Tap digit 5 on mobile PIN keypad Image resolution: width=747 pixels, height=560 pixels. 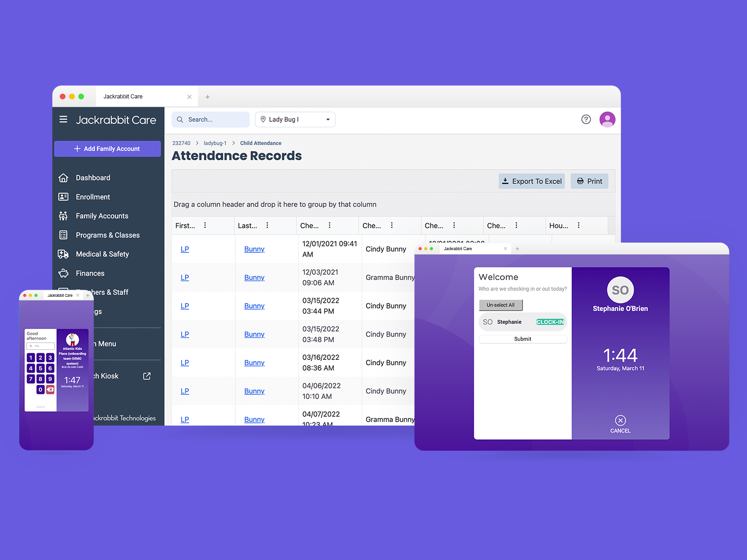[x=41, y=368]
